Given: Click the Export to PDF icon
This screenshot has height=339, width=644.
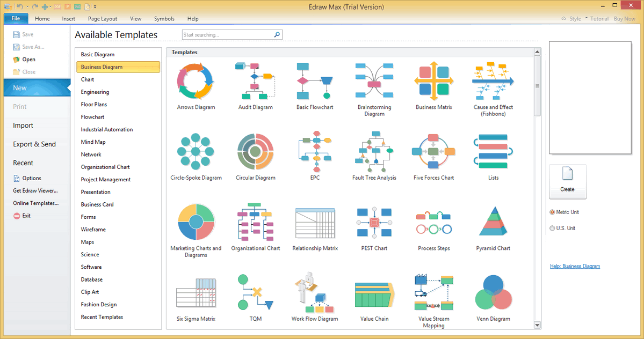Looking at the screenshot, I should pos(57,6).
